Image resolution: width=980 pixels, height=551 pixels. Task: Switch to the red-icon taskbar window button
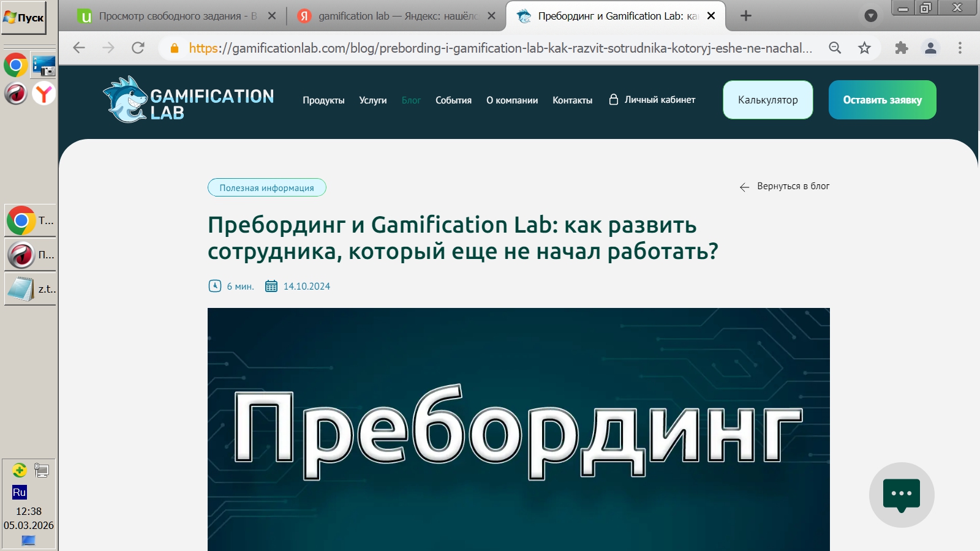[x=30, y=254]
